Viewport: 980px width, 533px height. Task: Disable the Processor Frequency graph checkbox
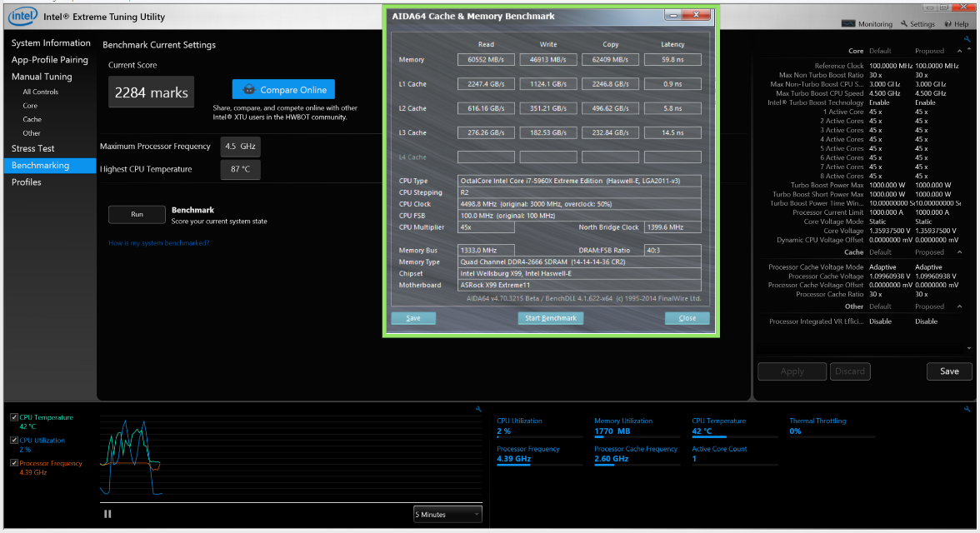click(14, 463)
